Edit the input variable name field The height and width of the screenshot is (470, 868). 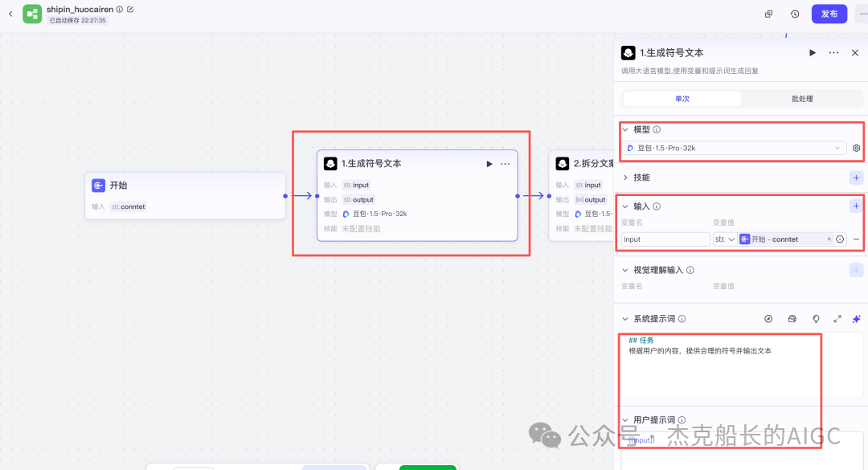click(x=665, y=239)
